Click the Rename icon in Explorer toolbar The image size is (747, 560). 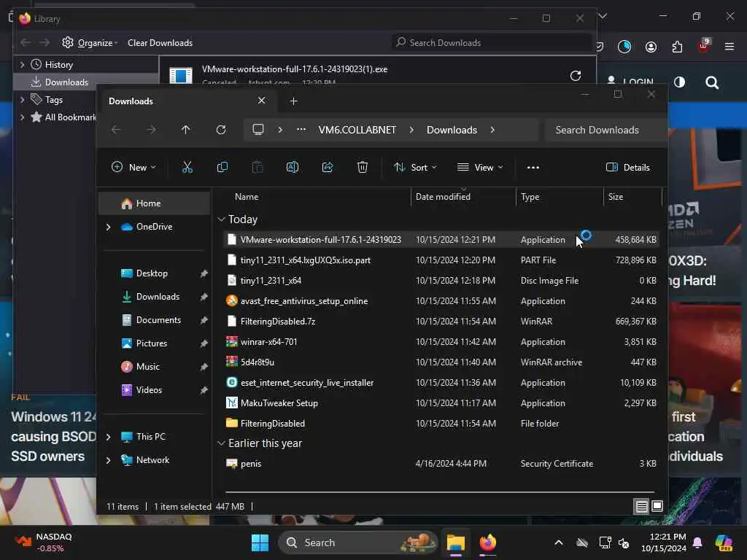click(292, 167)
